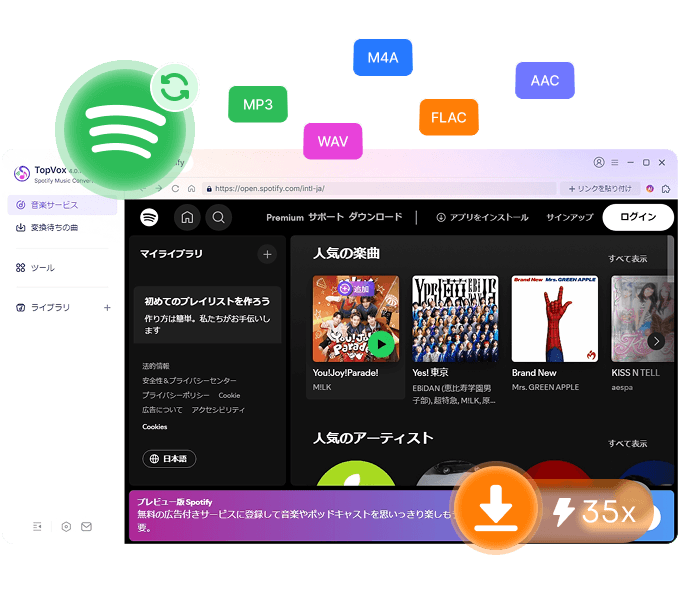Open the Spotify search button

tap(218, 217)
